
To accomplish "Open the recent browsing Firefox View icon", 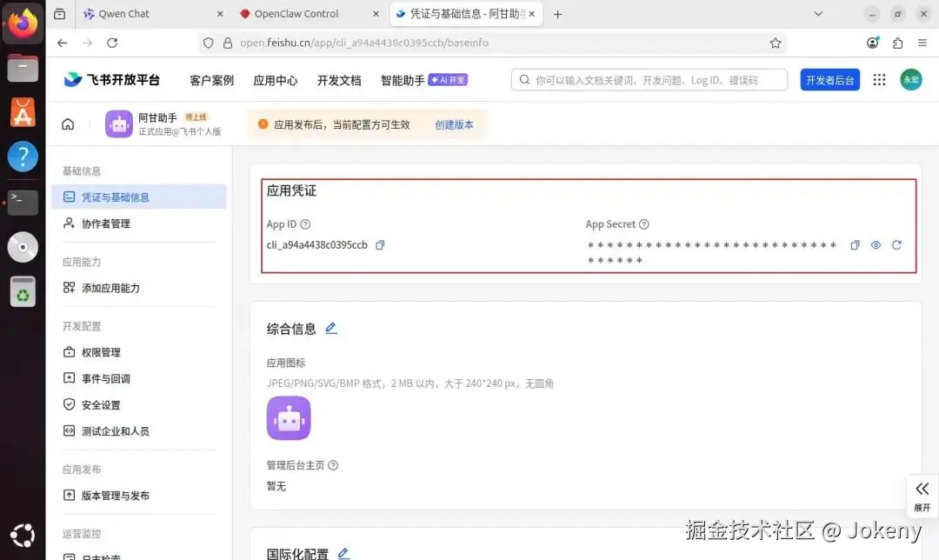I will tap(59, 14).
